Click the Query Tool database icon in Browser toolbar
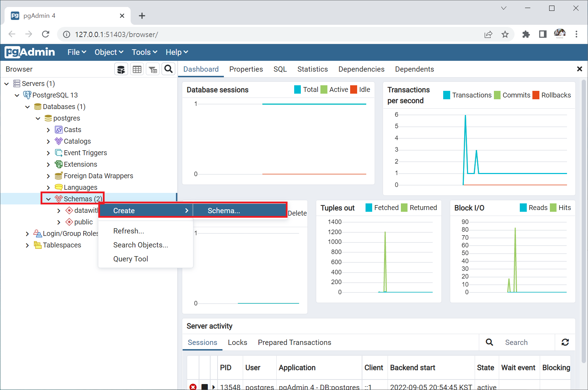This screenshot has height=390, width=588. coord(121,69)
